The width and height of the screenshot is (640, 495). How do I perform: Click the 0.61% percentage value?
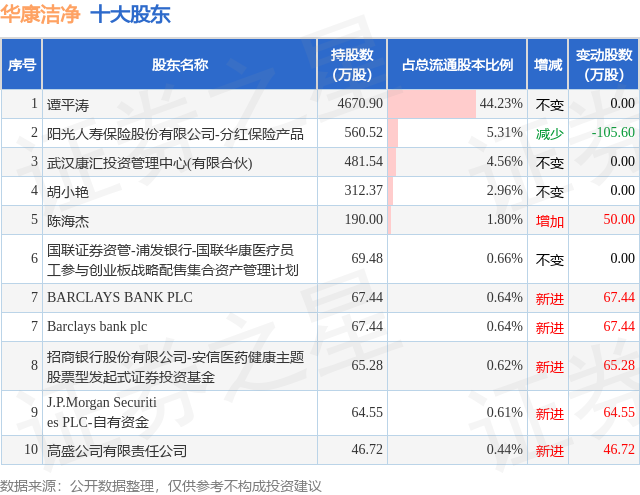504,412
